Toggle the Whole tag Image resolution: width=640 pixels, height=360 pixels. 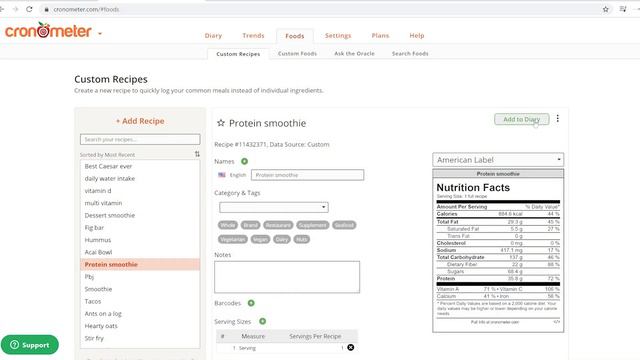pyautogui.click(x=228, y=225)
